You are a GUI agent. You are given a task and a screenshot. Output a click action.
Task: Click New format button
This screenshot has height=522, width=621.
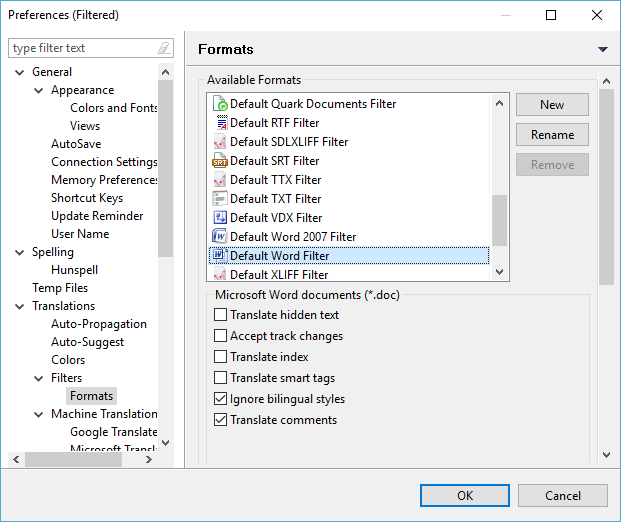[552, 105]
